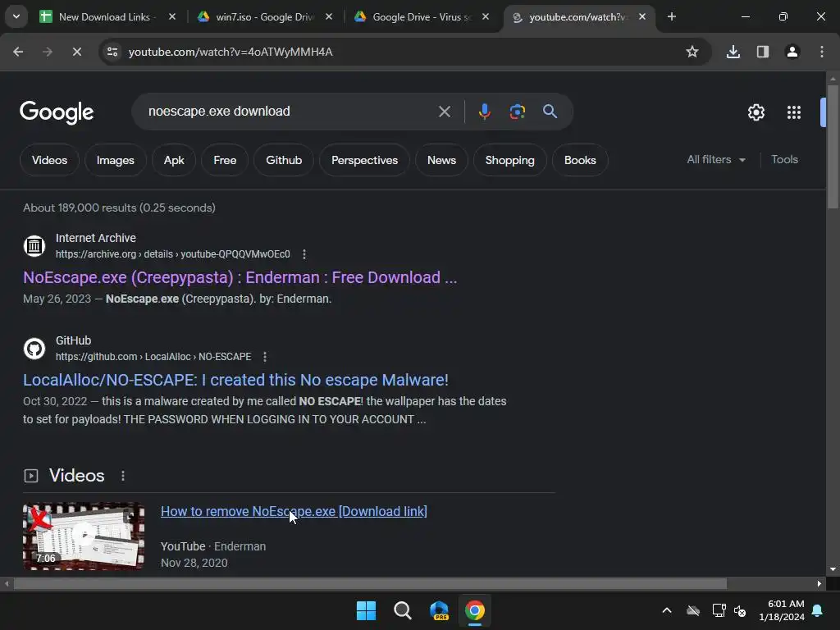This screenshot has height=630, width=840.
Task: Filter results by News
Action: (x=441, y=160)
